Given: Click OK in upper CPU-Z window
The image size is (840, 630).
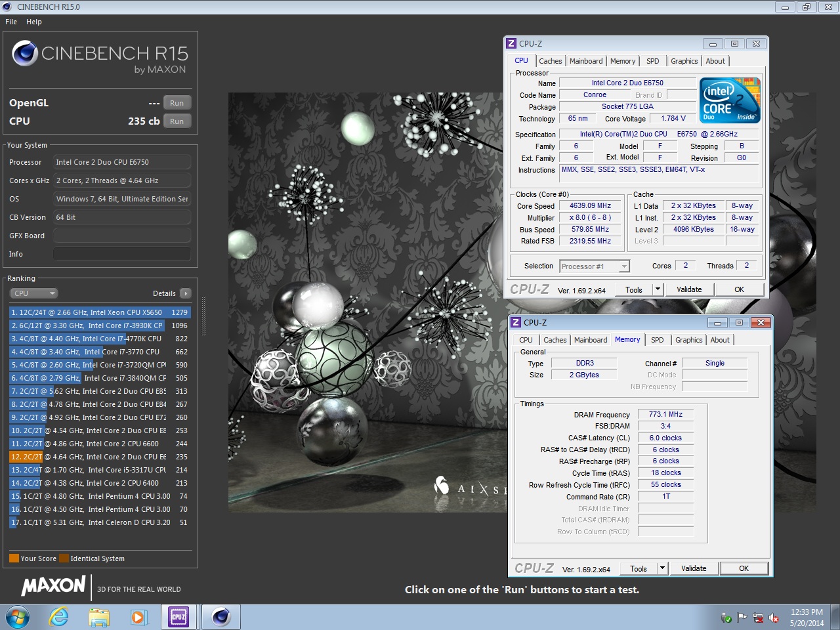Looking at the screenshot, I should (x=740, y=289).
